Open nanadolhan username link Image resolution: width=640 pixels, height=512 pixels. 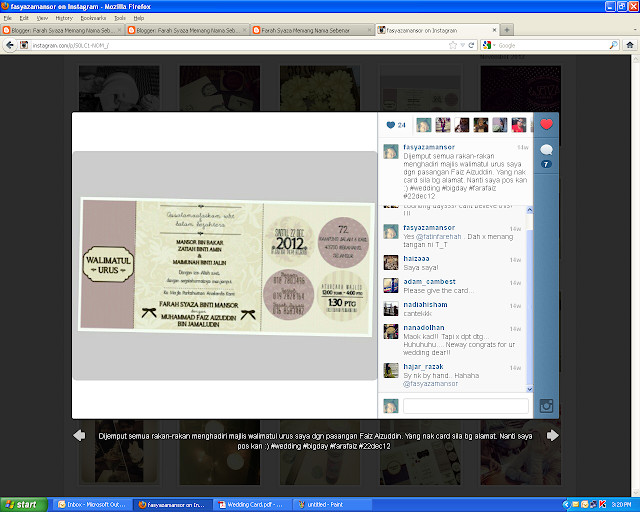click(x=424, y=327)
